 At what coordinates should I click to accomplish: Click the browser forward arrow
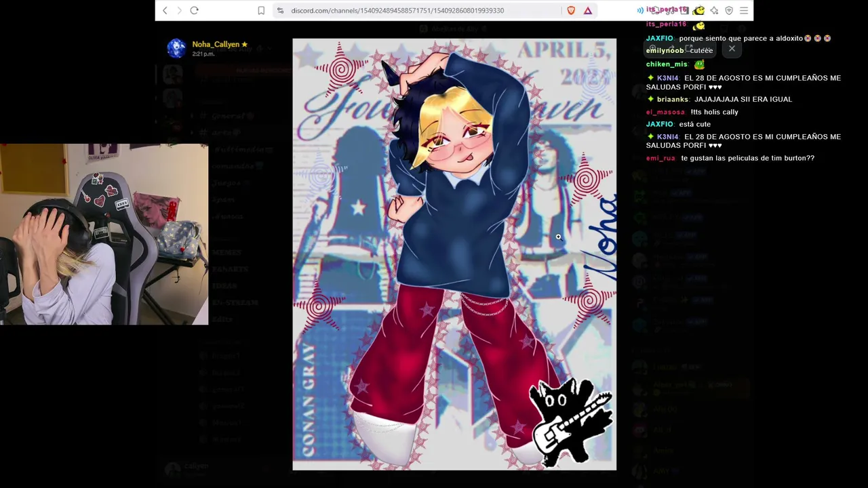click(x=180, y=10)
